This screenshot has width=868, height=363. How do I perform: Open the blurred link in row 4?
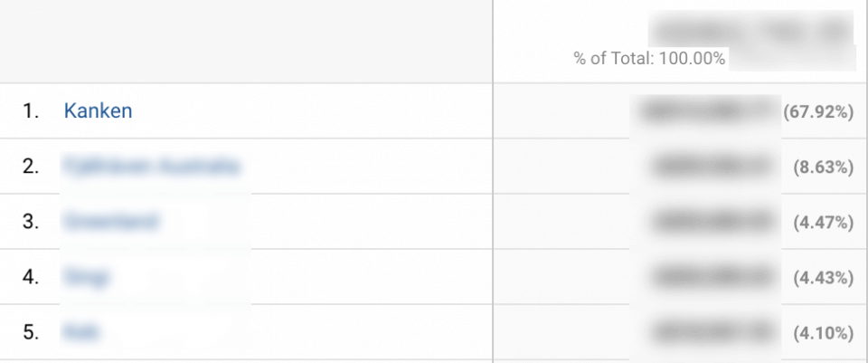[x=86, y=276]
